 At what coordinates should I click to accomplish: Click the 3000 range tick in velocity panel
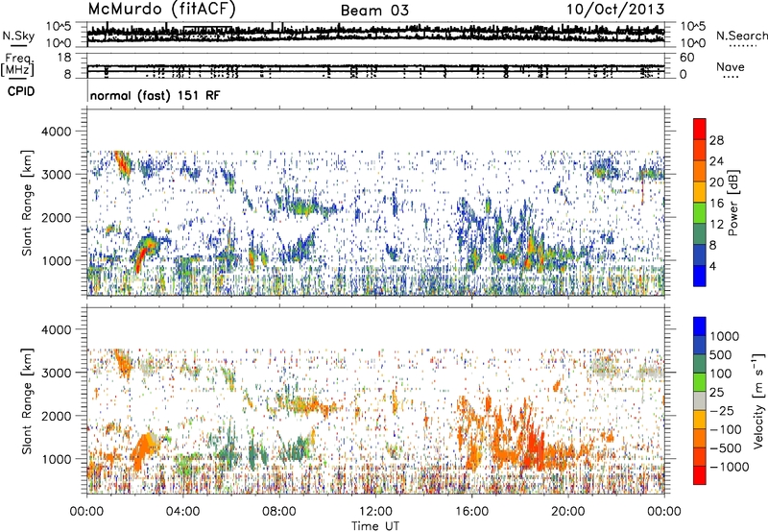tap(58, 374)
